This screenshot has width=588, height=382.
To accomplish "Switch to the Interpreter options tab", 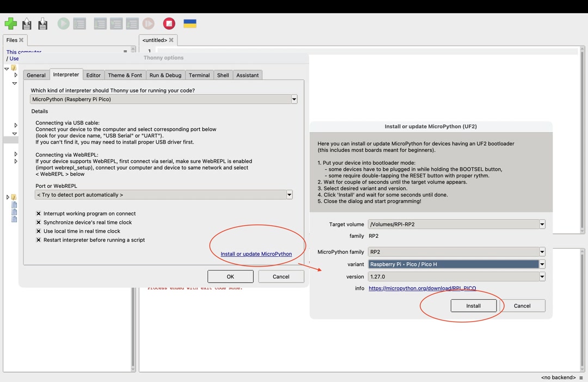I will (66, 74).
